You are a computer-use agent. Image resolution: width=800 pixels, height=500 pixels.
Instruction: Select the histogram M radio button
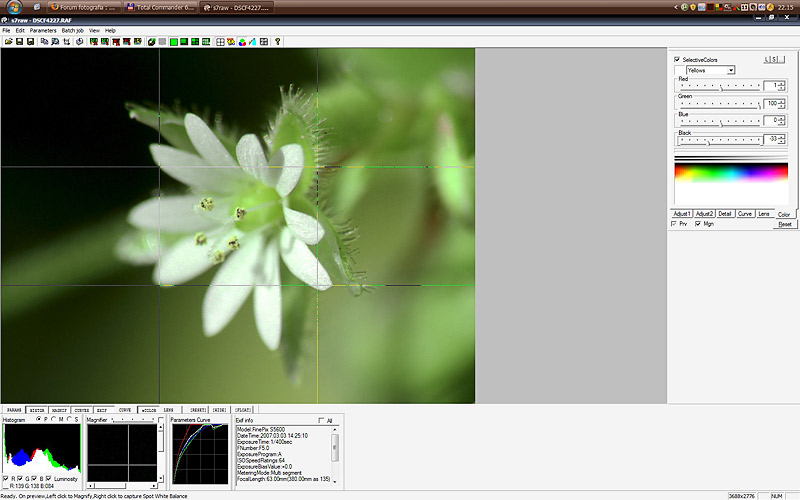(x=54, y=419)
